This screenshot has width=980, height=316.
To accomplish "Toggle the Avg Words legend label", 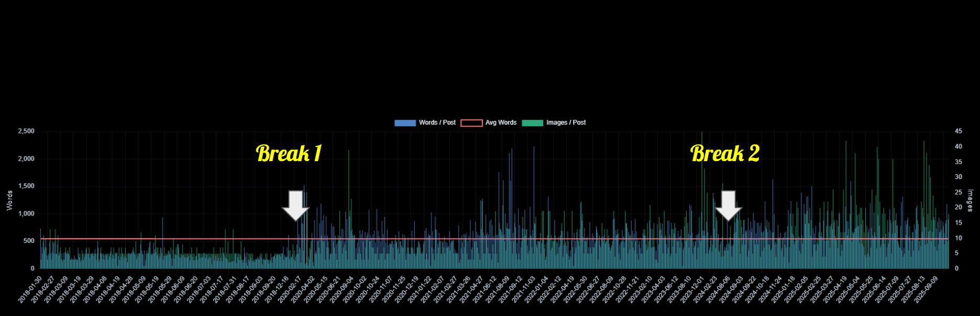I will pos(501,122).
